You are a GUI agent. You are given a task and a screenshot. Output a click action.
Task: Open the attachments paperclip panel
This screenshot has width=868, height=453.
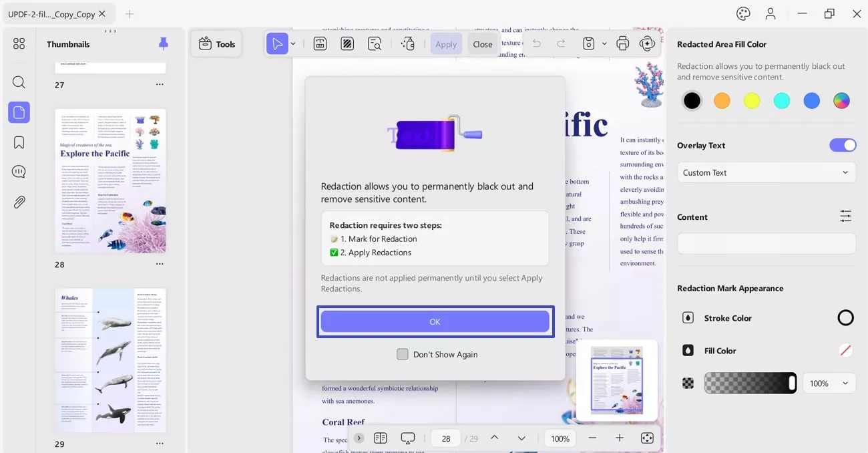pyautogui.click(x=19, y=202)
